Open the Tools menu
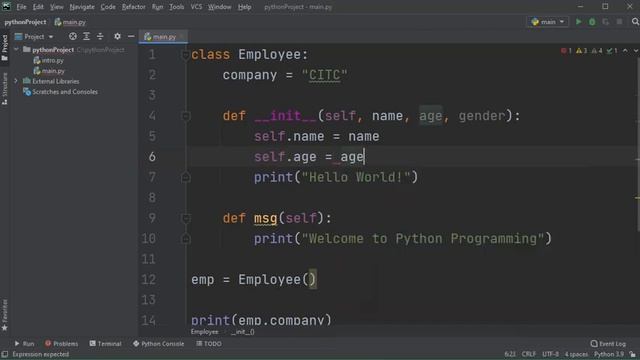This screenshot has width=640, height=360. click(x=176, y=7)
